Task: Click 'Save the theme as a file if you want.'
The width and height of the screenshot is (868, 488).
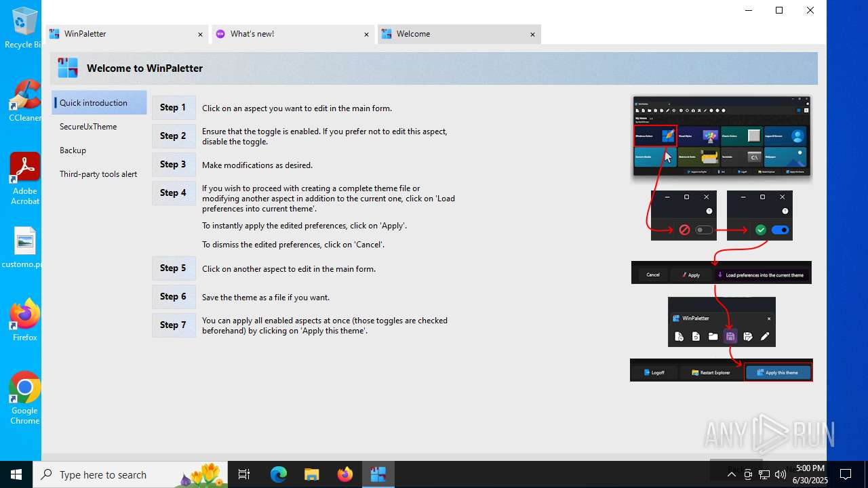Action: (266, 298)
